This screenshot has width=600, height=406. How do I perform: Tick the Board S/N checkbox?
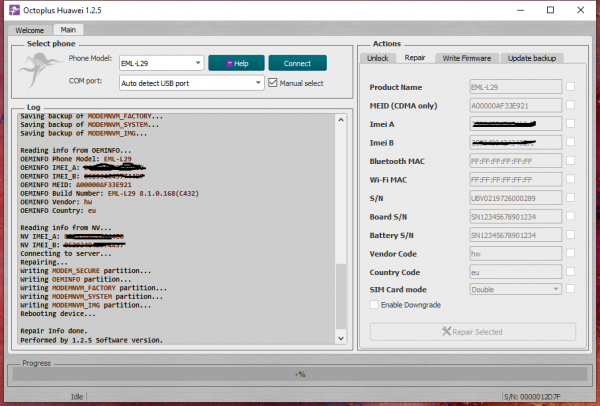570,216
